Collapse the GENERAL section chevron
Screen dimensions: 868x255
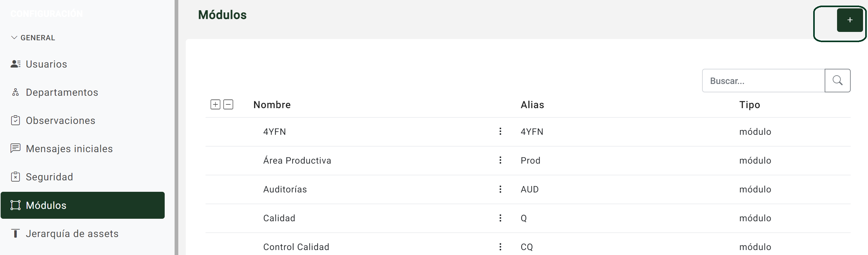click(x=14, y=37)
